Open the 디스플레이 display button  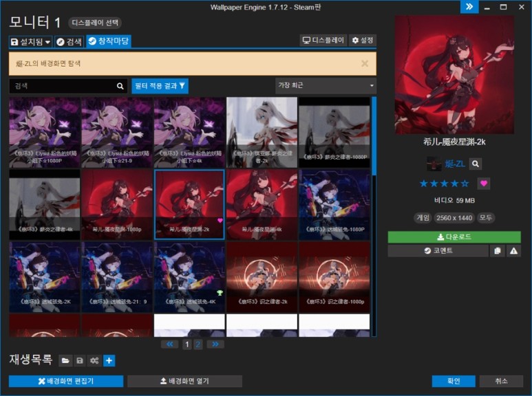tap(323, 41)
